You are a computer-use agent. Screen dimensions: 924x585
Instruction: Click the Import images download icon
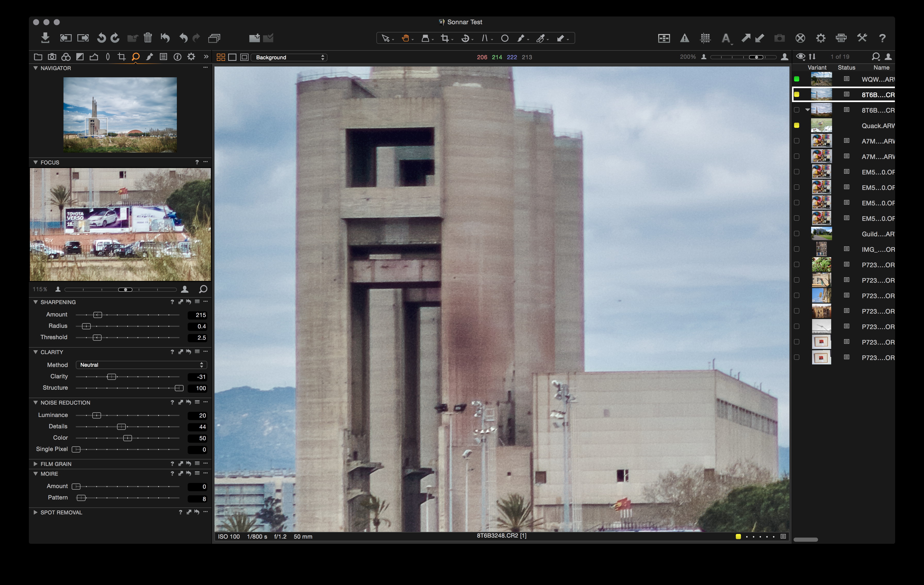[45, 38]
